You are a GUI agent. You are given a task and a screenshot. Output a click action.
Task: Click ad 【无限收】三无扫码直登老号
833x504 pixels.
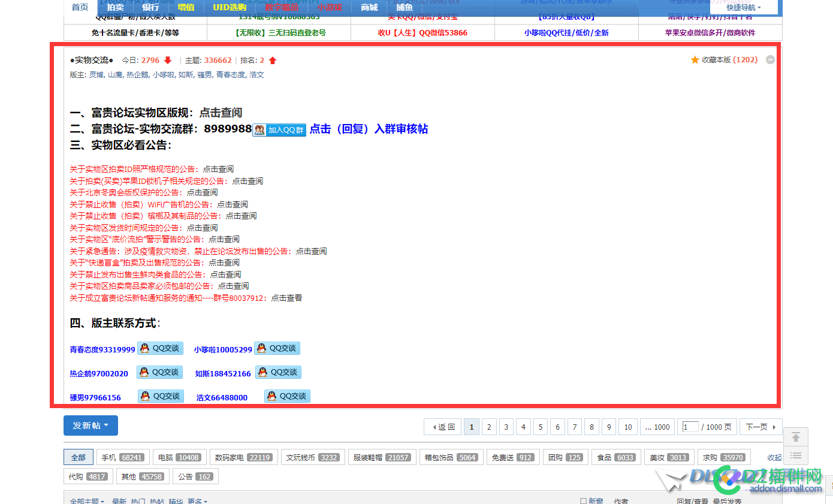(279, 33)
